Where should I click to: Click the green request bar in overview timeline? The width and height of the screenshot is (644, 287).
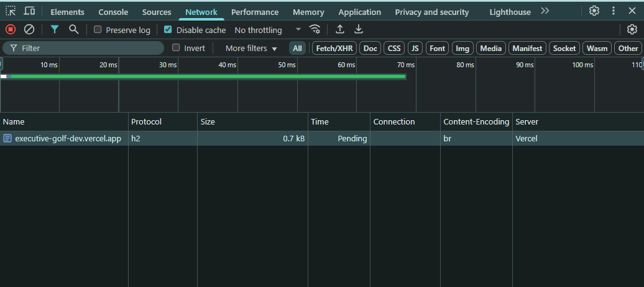[208, 76]
